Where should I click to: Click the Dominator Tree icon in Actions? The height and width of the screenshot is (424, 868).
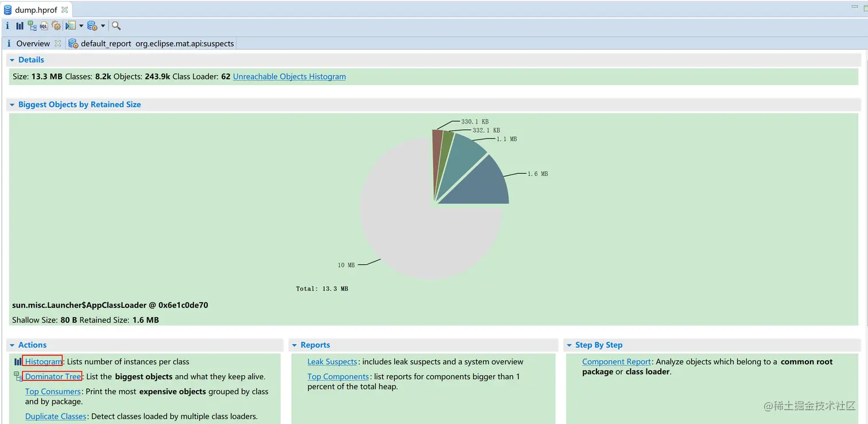18,376
